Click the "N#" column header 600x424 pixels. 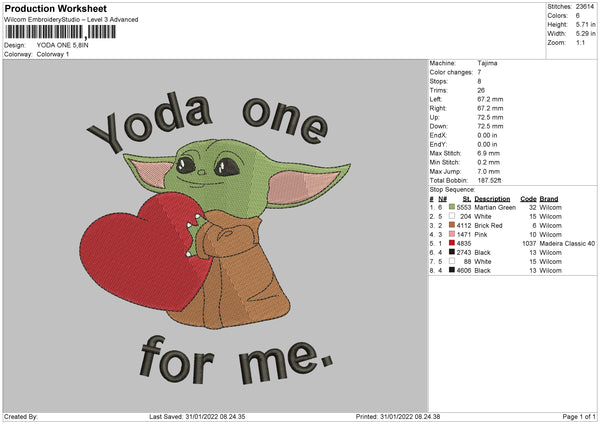(443, 199)
